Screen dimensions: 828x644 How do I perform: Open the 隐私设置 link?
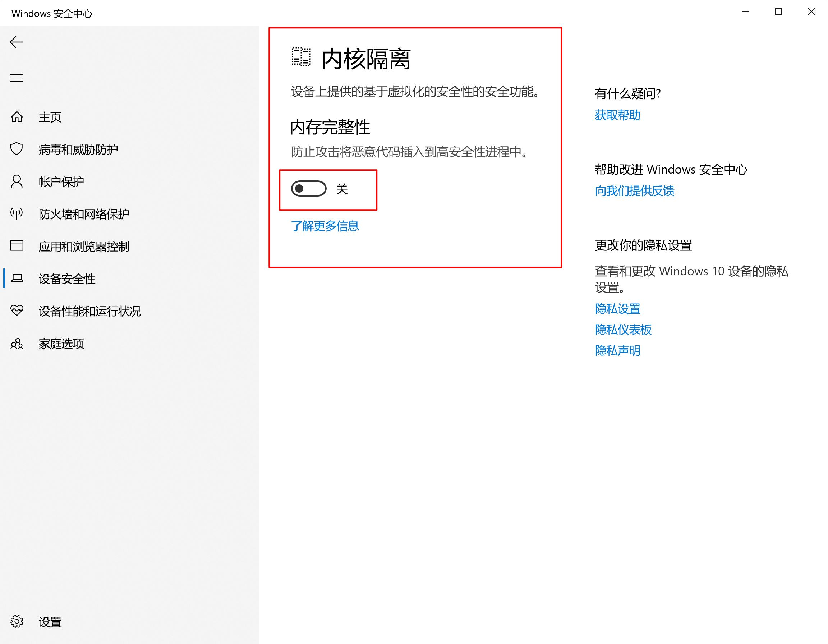pos(618,309)
